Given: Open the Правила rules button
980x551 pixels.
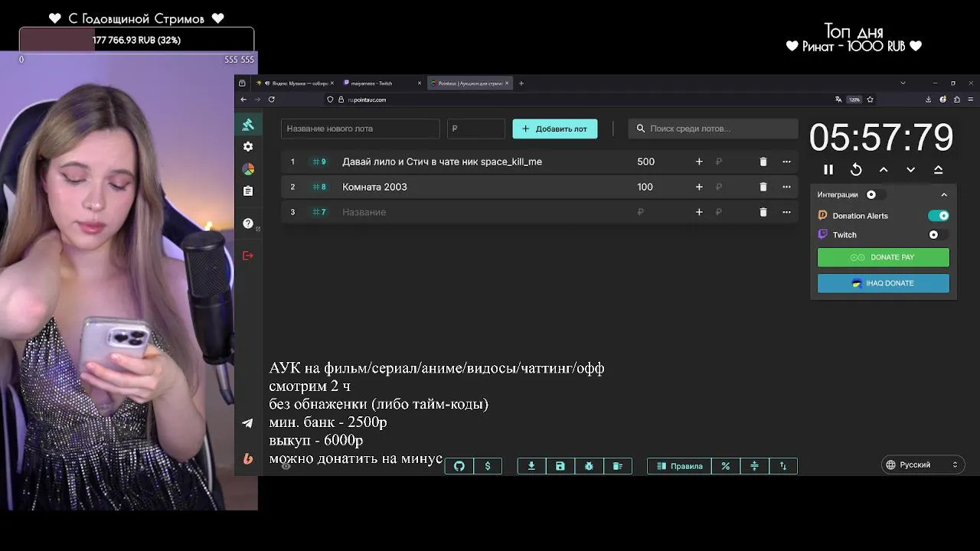Looking at the screenshot, I should pos(679,466).
